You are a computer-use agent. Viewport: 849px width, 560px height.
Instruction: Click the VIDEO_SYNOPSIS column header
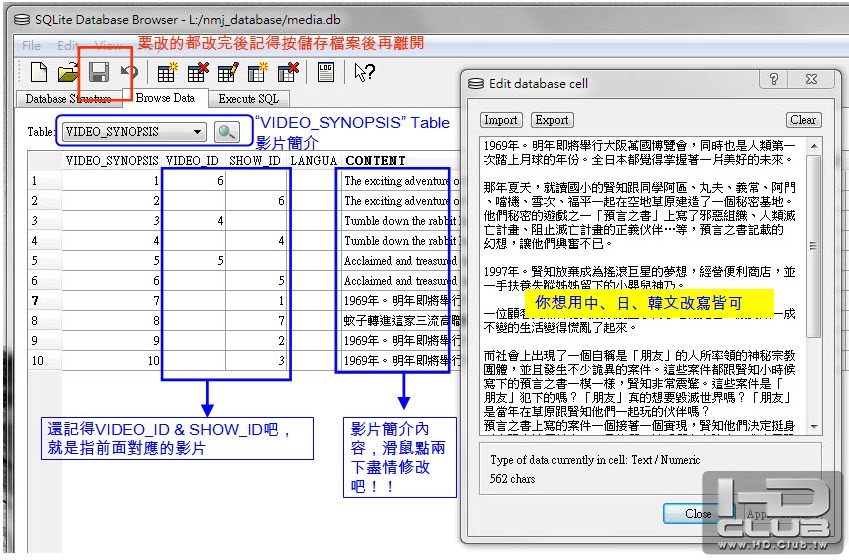click(x=112, y=161)
